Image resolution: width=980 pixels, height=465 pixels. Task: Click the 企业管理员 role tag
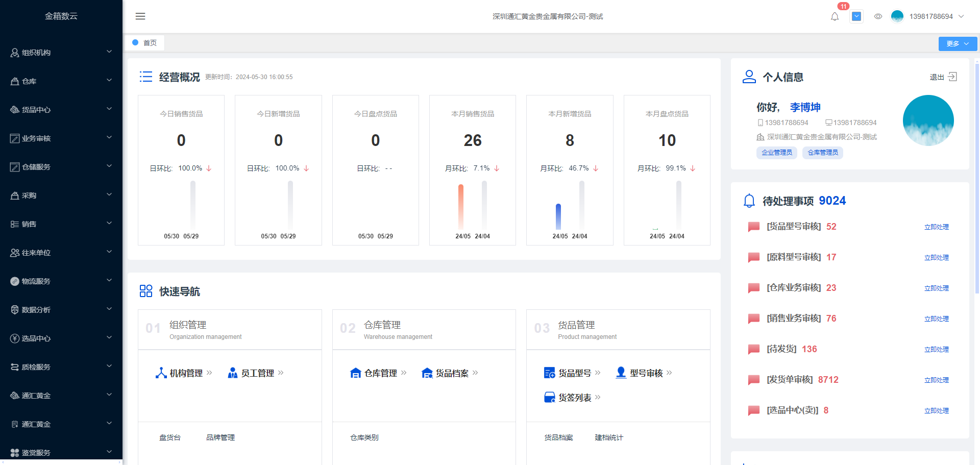(777, 153)
